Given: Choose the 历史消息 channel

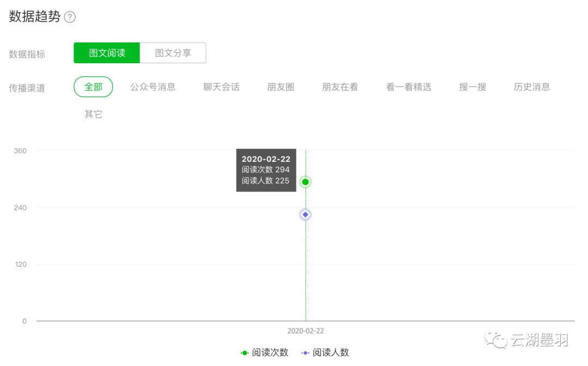Looking at the screenshot, I should [532, 87].
